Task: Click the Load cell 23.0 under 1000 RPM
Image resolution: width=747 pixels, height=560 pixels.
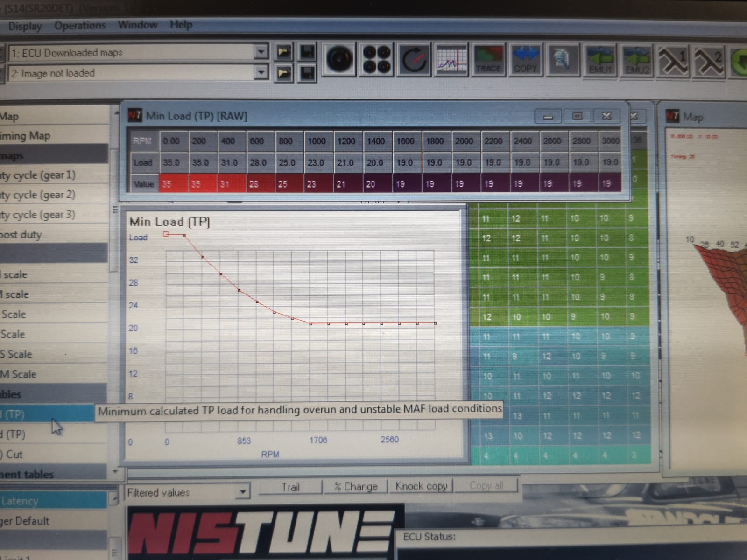Action: point(318,162)
